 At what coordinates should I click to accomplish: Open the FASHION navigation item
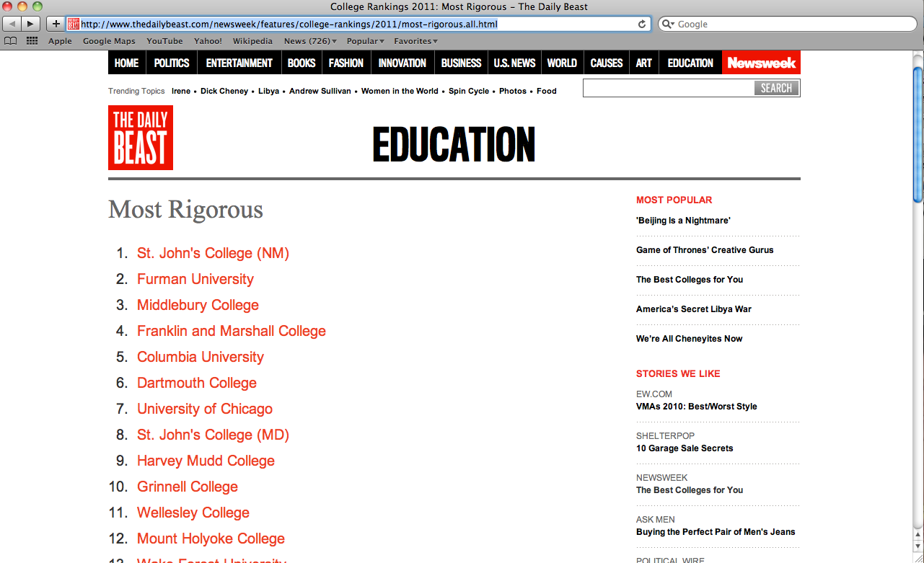click(x=346, y=63)
